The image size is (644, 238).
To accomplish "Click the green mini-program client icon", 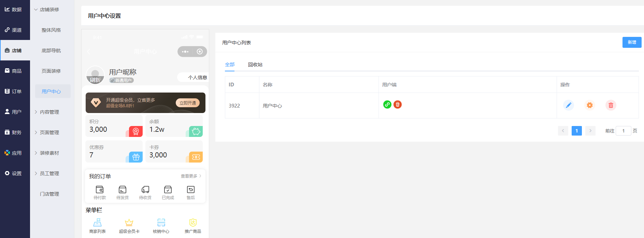I will point(387,104).
